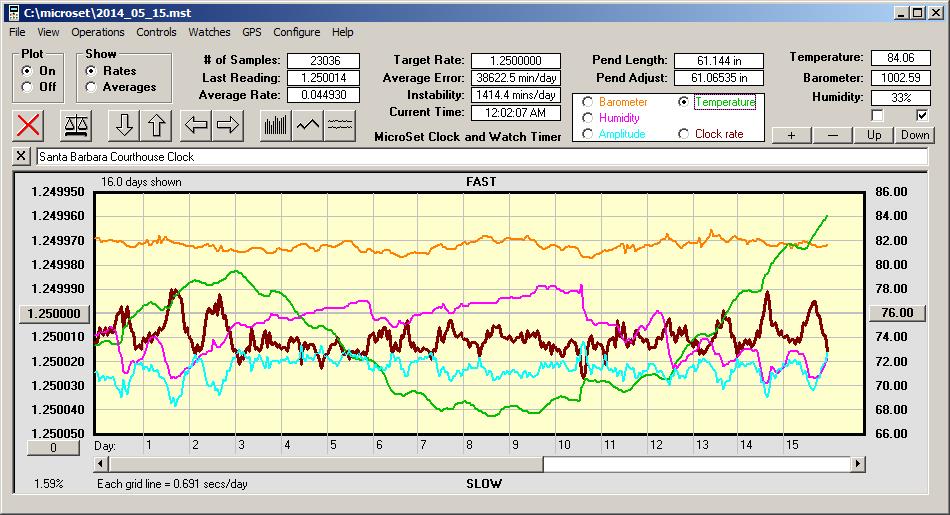950x515 pixels.
Task: Open the File menu
Action: tap(17, 32)
